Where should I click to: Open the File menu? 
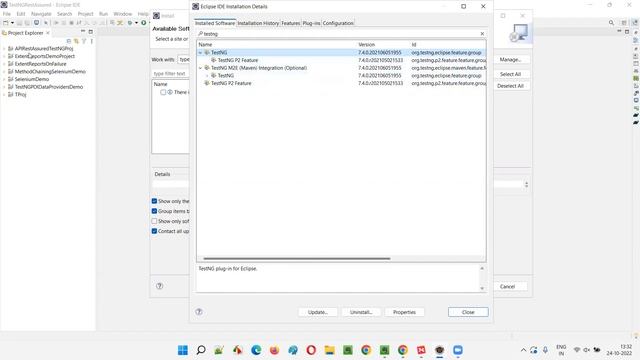[x=7, y=14]
